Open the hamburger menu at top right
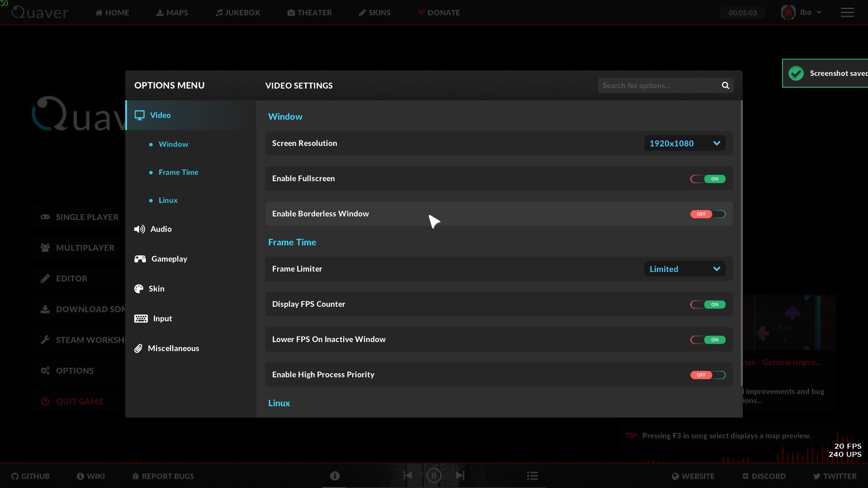 [847, 13]
